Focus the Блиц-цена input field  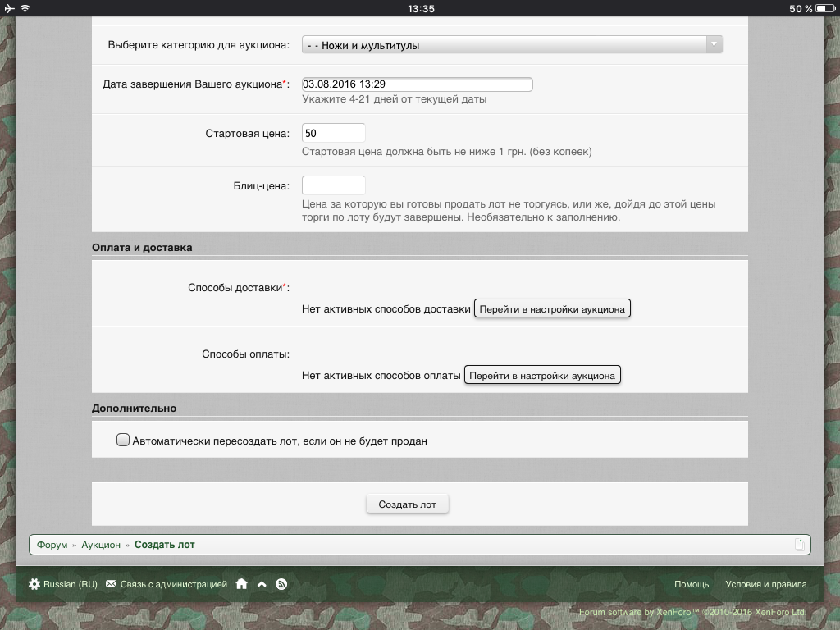tap(334, 185)
